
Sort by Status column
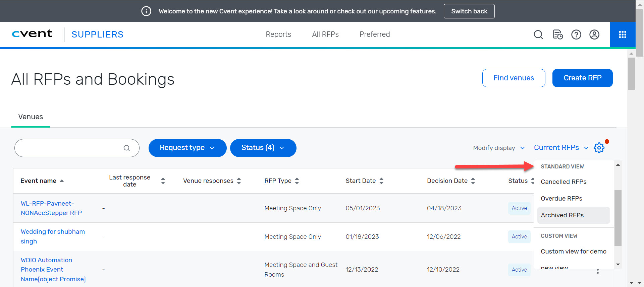tap(532, 181)
